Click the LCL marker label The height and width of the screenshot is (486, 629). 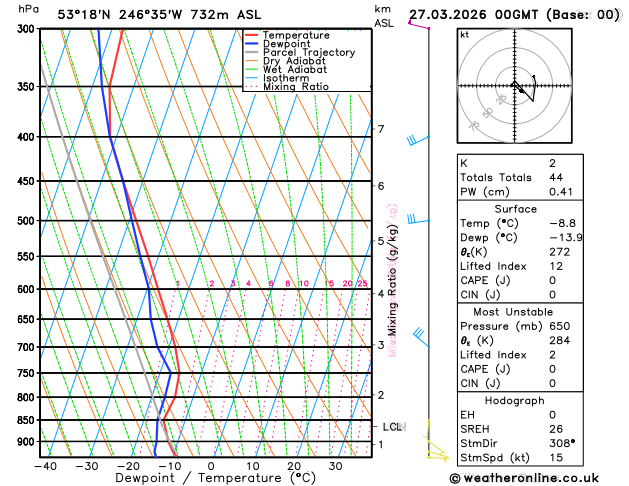(x=394, y=427)
